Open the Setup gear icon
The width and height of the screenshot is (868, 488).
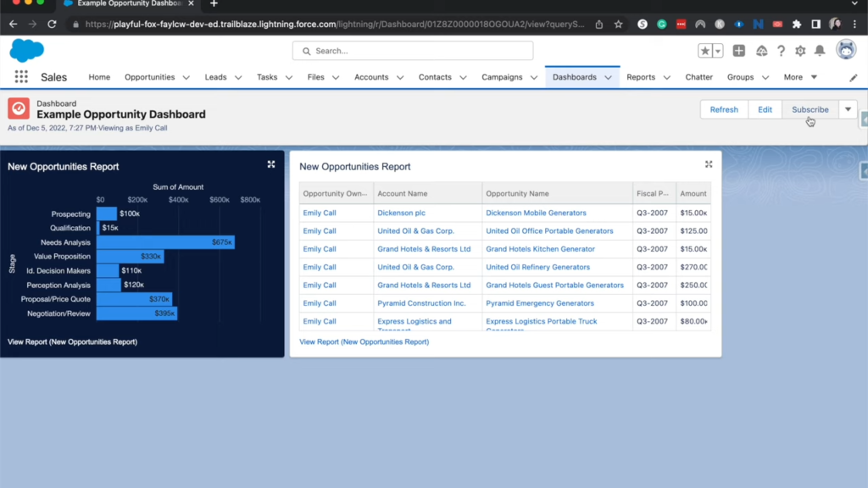coord(798,51)
